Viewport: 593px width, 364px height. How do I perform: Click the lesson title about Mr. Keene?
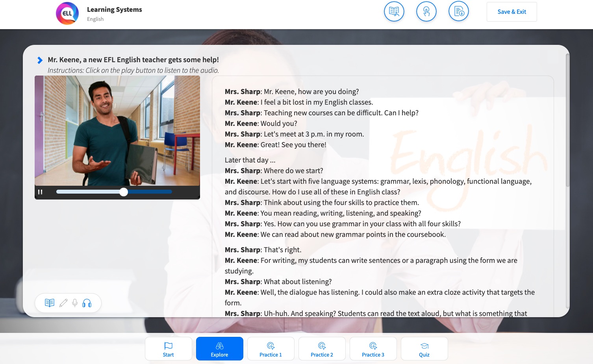133,60
